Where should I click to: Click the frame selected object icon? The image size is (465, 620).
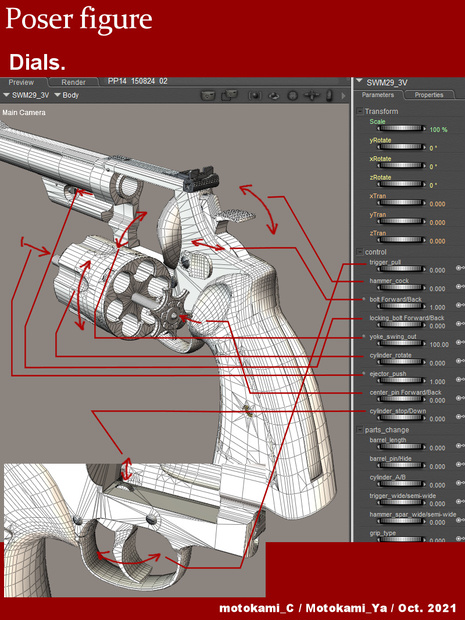255,95
